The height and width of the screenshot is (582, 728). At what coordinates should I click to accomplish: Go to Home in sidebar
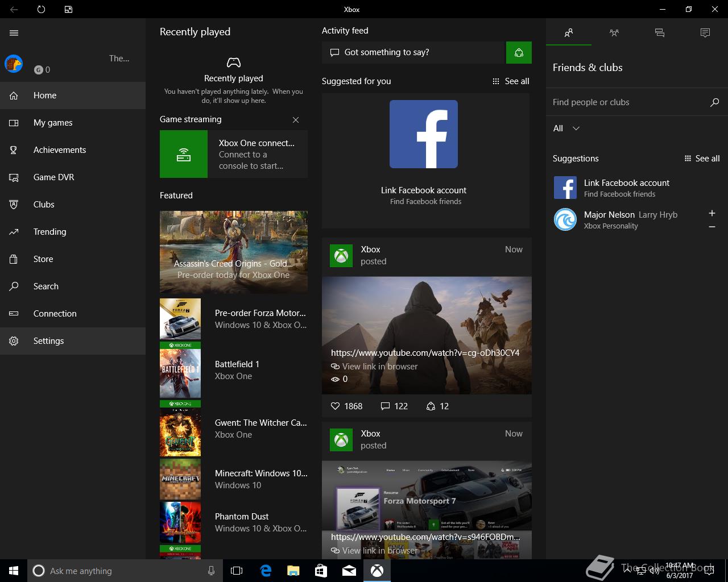click(x=73, y=95)
